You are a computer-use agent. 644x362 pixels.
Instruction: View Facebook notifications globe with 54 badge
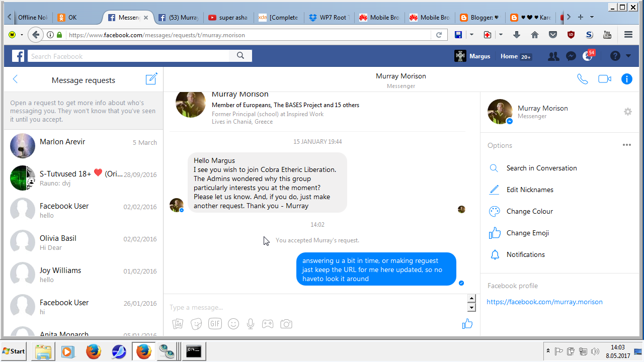588,56
